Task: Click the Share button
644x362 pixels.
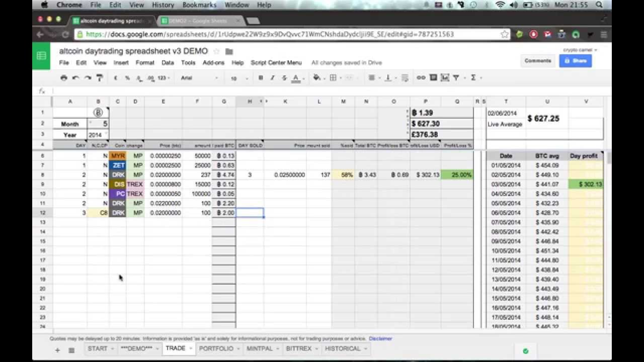Action: click(576, 60)
